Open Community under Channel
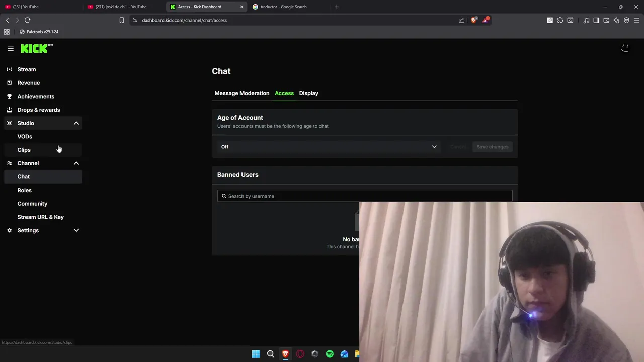The image size is (644, 362). 32,204
